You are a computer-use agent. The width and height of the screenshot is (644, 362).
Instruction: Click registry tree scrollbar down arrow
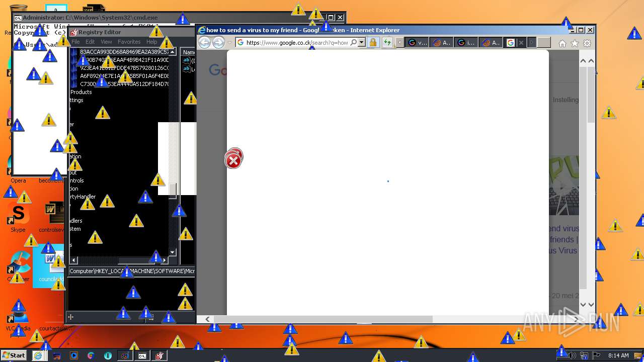(173, 252)
